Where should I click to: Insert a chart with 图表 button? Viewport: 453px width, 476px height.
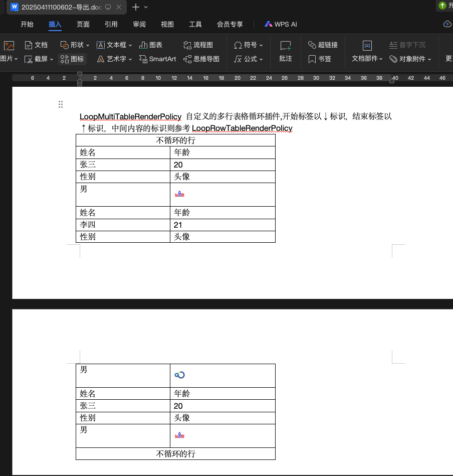[x=151, y=45]
